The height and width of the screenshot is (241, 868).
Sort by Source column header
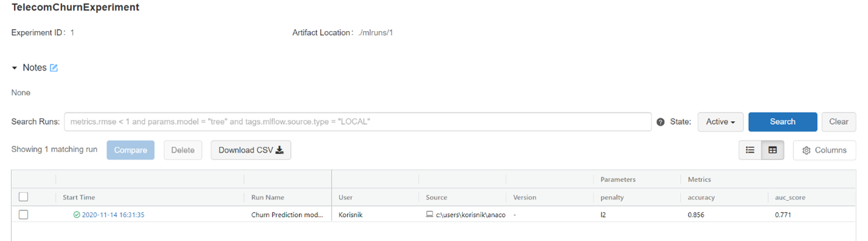pos(437,198)
